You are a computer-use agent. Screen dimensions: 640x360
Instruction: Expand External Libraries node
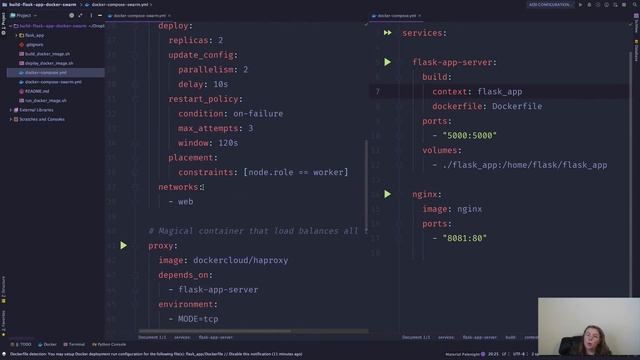pyautogui.click(x=11, y=110)
